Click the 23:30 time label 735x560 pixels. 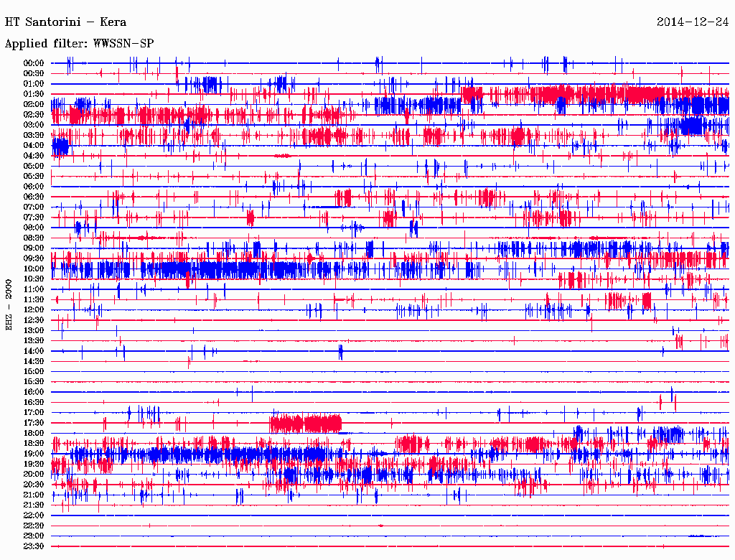click(x=34, y=546)
